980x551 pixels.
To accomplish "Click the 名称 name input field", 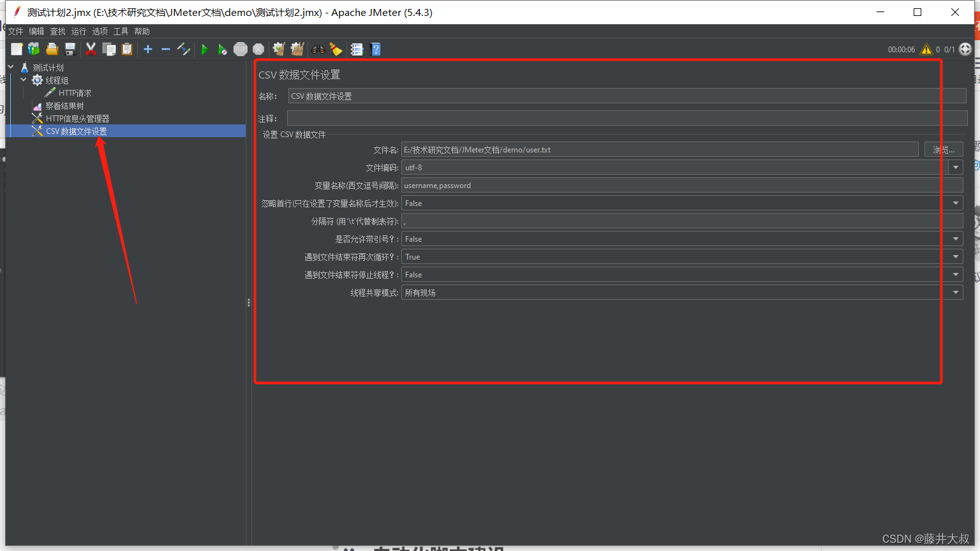I will click(627, 96).
